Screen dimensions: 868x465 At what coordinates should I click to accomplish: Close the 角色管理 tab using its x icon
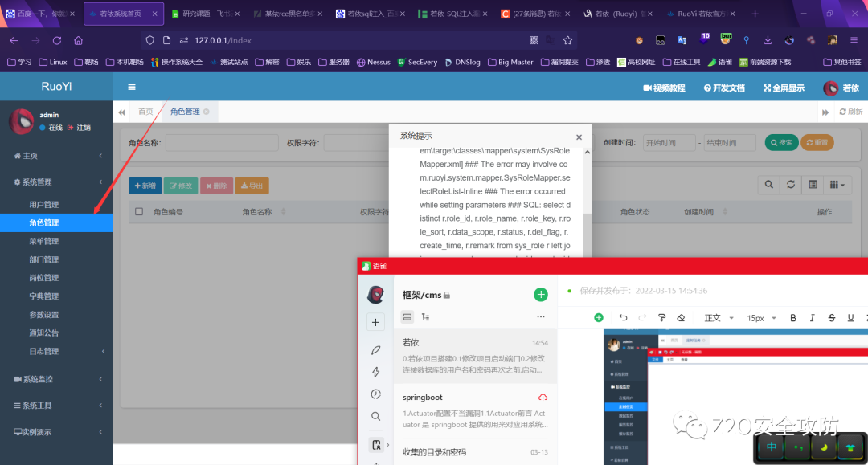207,112
